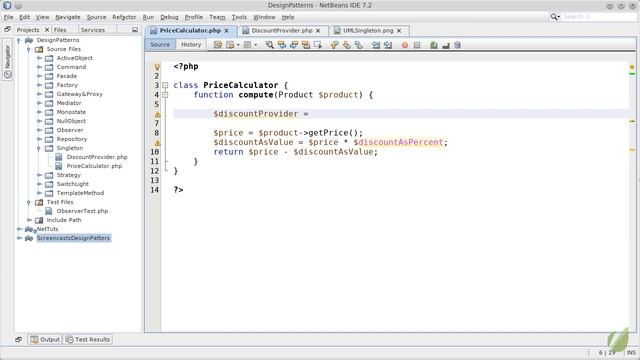Click the orange error stripe mark at top

click(x=632, y=67)
